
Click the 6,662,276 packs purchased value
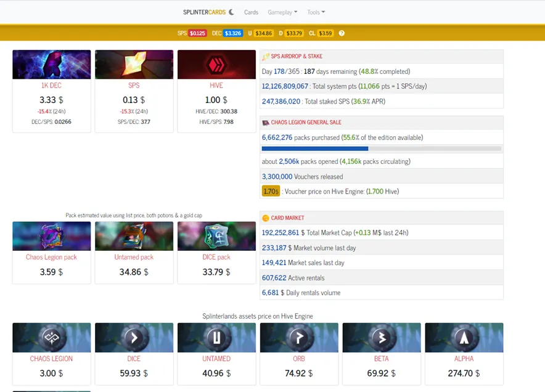(277, 137)
